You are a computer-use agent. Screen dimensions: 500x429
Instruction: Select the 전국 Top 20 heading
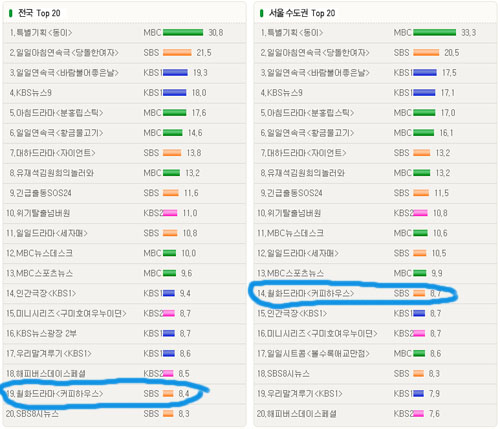(39, 13)
